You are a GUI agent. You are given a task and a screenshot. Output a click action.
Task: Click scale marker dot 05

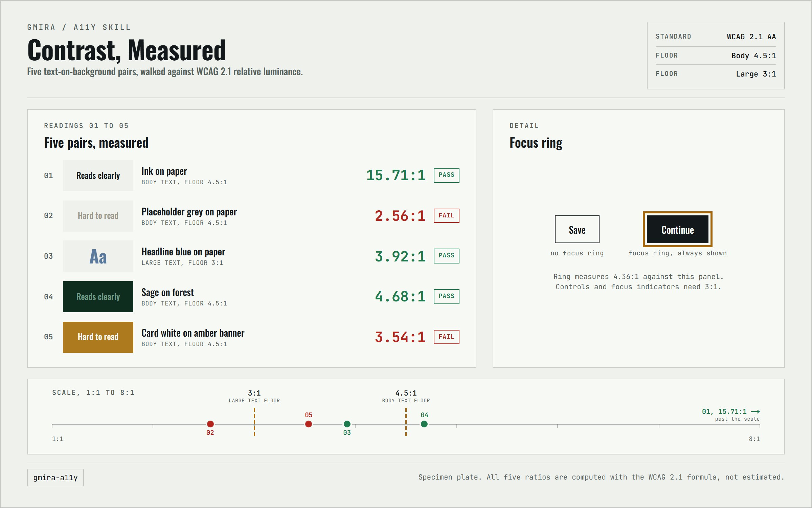[308, 424]
